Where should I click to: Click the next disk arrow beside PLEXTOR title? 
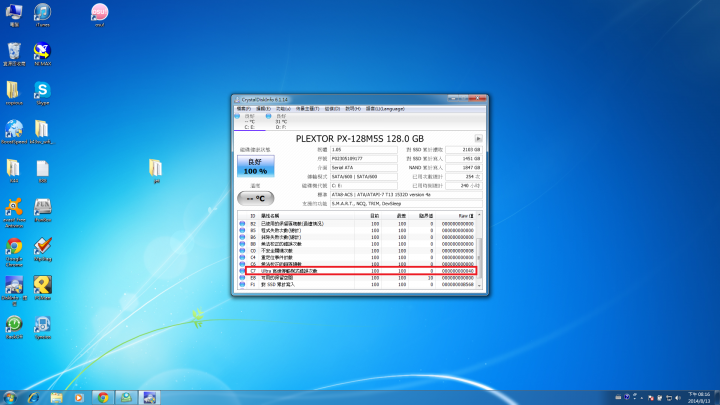[478, 139]
